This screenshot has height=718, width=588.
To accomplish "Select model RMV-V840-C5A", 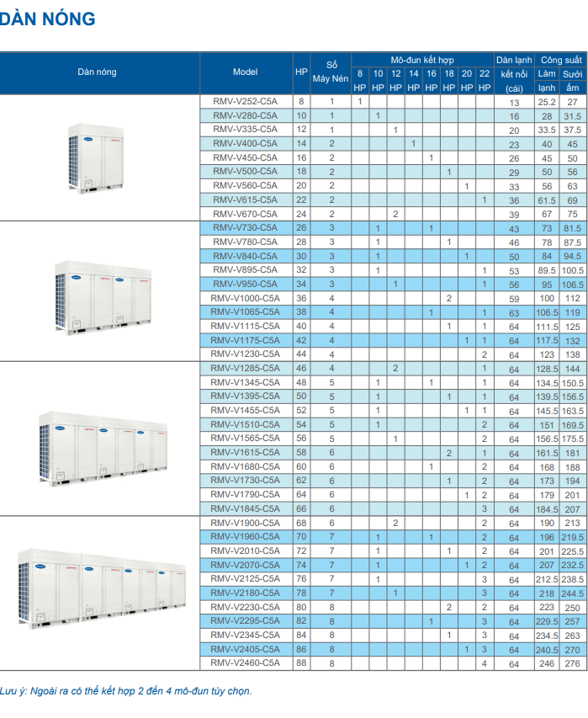I will 246,256.
